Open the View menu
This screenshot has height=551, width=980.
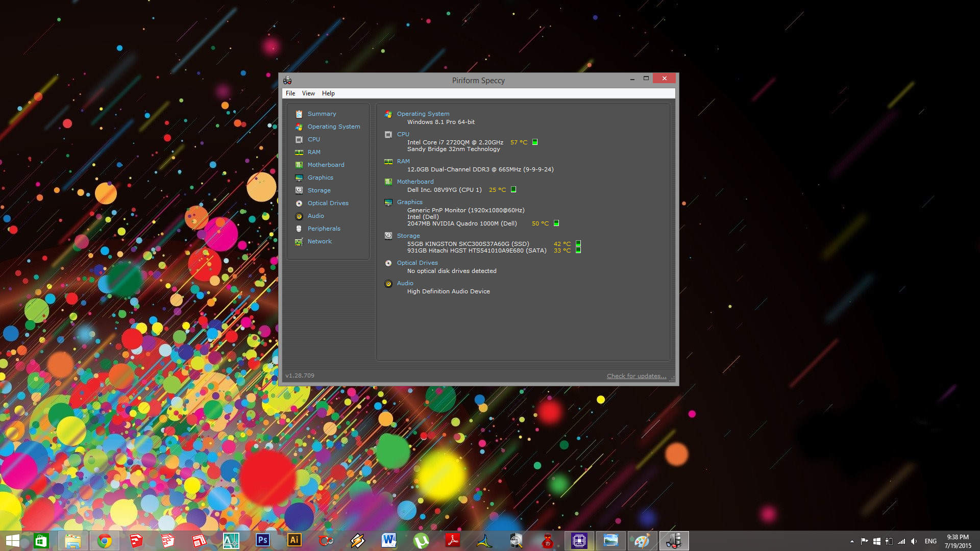pyautogui.click(x=308, y=93)
